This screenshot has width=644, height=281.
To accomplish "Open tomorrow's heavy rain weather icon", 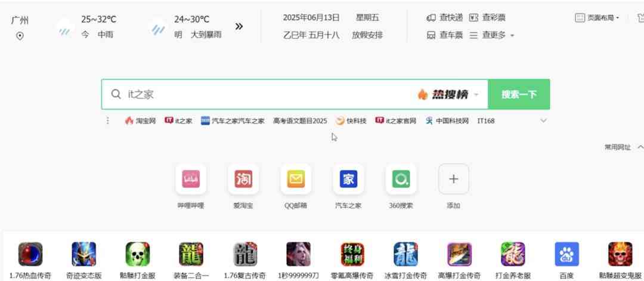I will tap(157, 29).
